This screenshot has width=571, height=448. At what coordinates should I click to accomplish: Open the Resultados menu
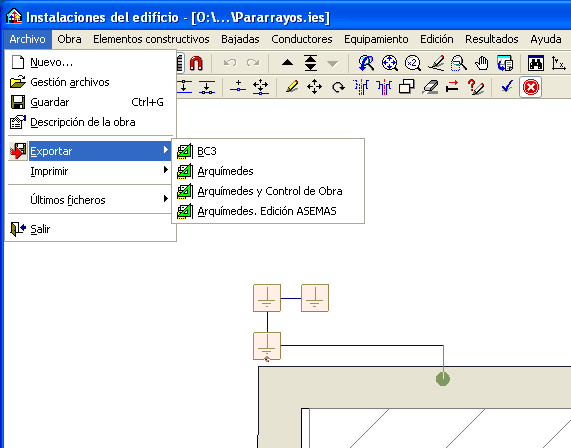pos(492,39)
